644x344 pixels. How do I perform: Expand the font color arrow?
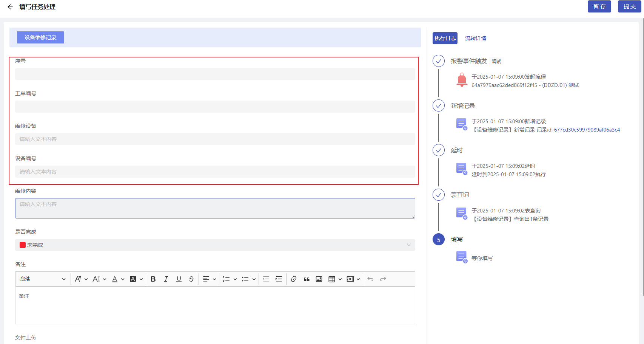click(123, 279)
